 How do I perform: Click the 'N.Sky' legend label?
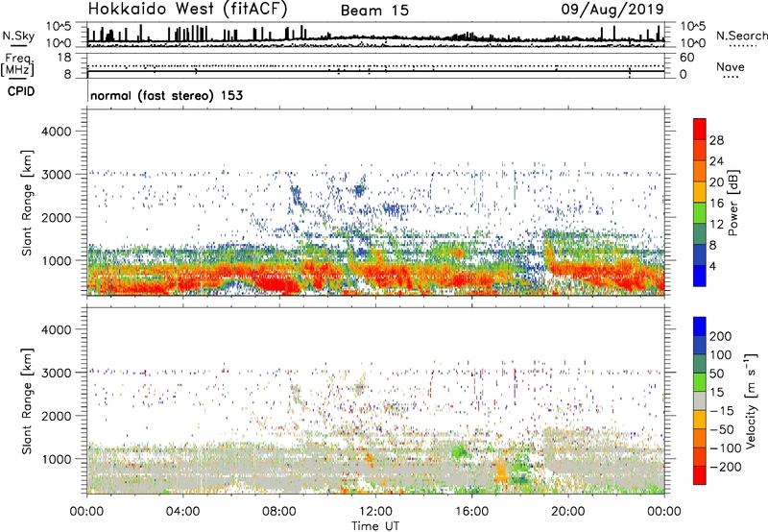tap(18, 36)
